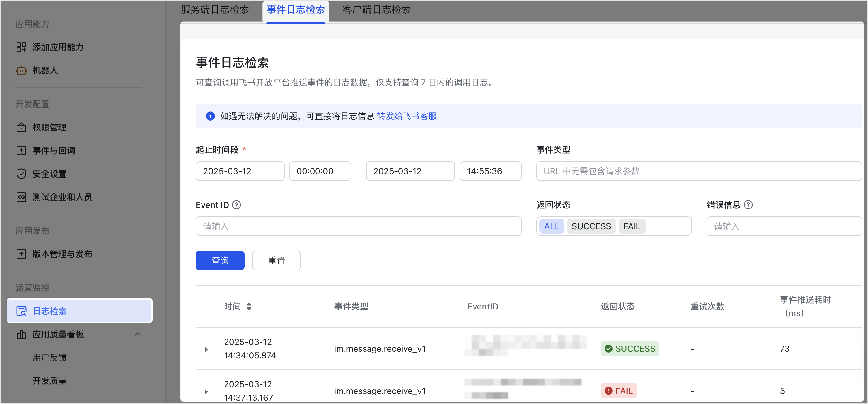The image size is (868, 404).
Task: Click the robot icon in sidebar
Action: pyautogui.click(x=21, y=70)
